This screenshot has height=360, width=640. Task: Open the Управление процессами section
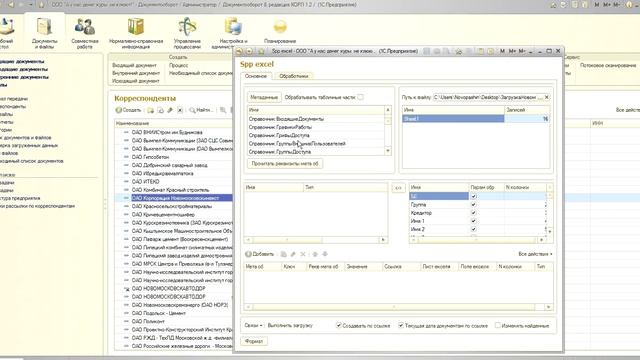[x=187, y=33]
